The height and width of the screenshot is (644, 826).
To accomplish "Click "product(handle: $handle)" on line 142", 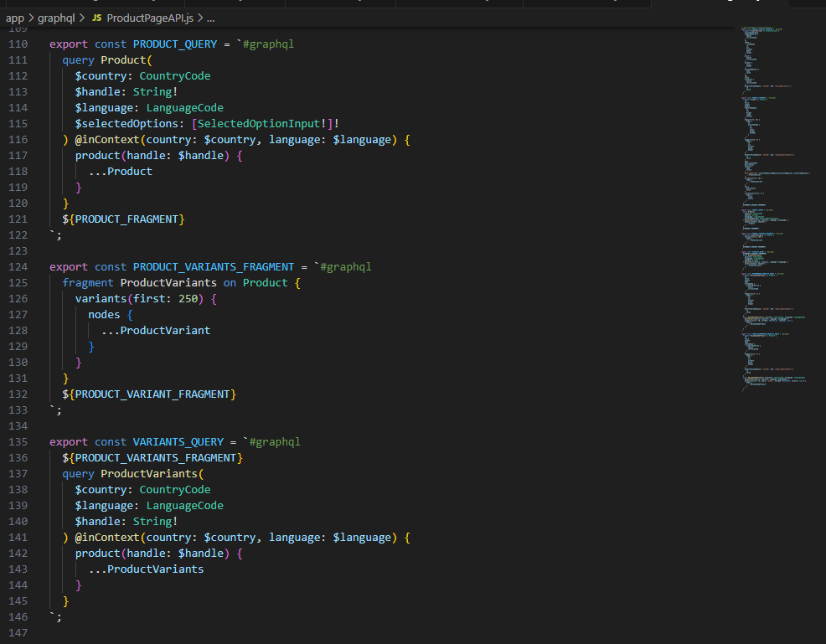I will [x=152, y=554].
